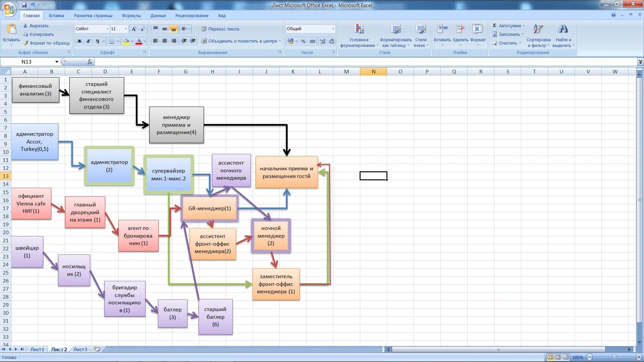The height and width of the screenshot is (362, 644).
Task: Click Заполнить fill button
Action: (x=508, y=34)
